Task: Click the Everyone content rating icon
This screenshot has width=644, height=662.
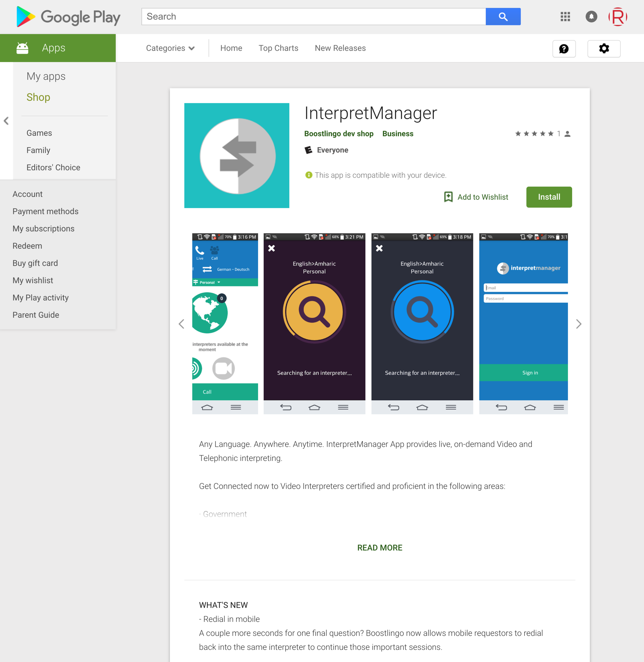Action: [308, 150]
